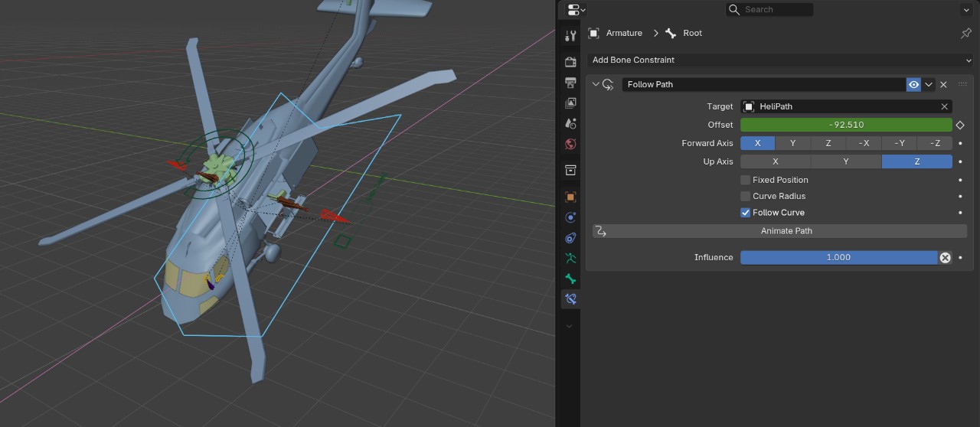Viewport: 980px width, 427px height.
Task: Grab the constraint panel drag handle
Action: [962, 85]
